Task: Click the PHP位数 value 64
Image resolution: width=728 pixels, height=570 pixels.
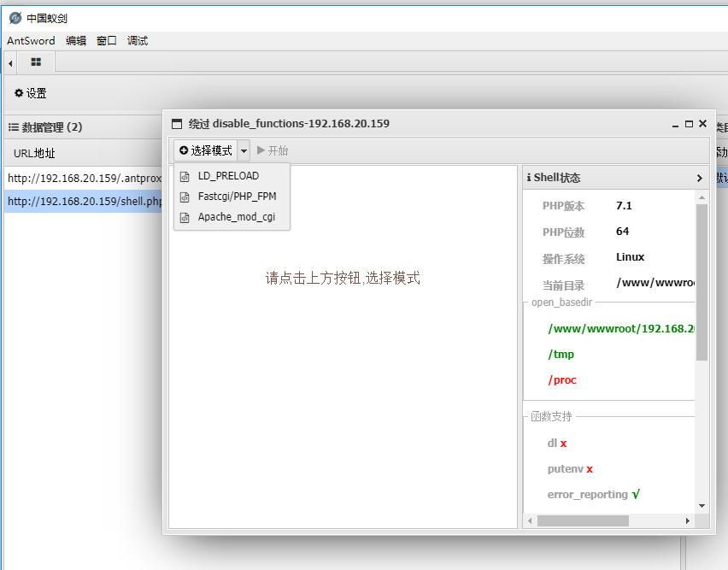Action: tap(623, 231)
